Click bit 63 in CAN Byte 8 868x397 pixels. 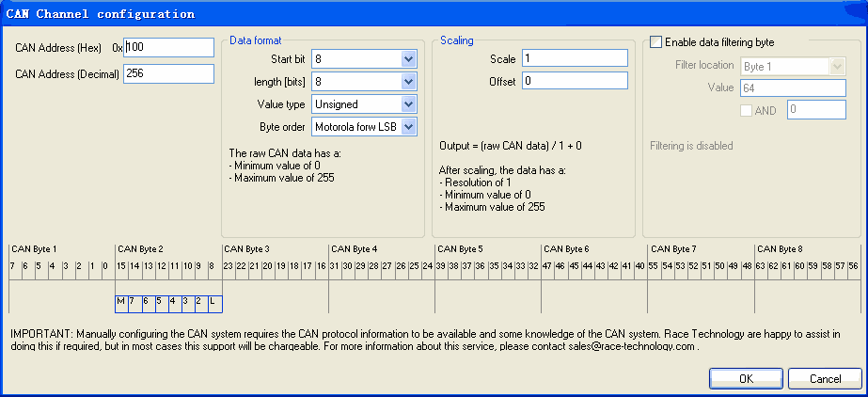[761, 266]
